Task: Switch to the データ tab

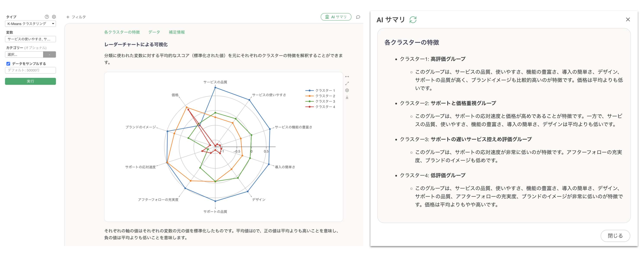Action: click(x=154, y=32)
